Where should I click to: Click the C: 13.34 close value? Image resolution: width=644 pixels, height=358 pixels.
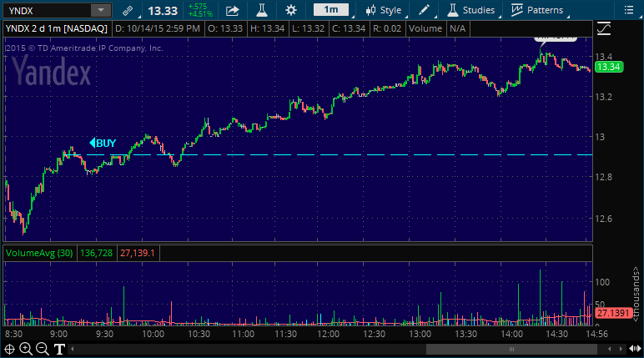tap(349, 28)
